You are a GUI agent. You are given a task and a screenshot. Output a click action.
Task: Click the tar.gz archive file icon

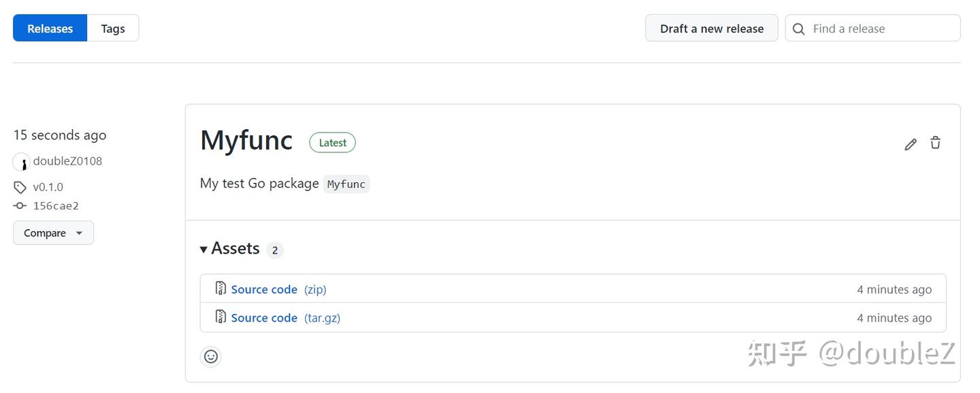pos(220,318)
